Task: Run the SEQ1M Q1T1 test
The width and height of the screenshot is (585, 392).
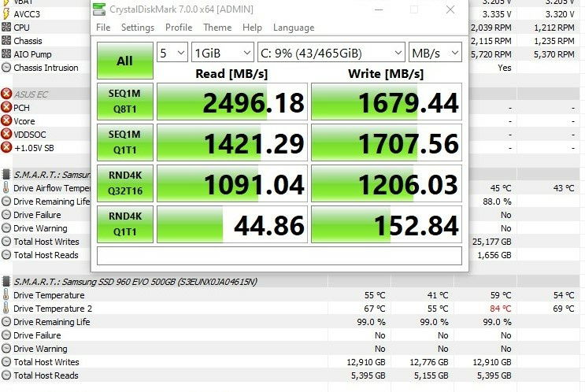Action: pyautogui.click(x=125, y=142)
